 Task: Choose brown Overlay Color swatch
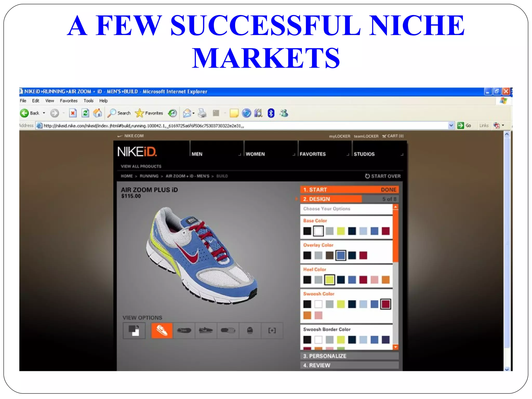(330, 255)
